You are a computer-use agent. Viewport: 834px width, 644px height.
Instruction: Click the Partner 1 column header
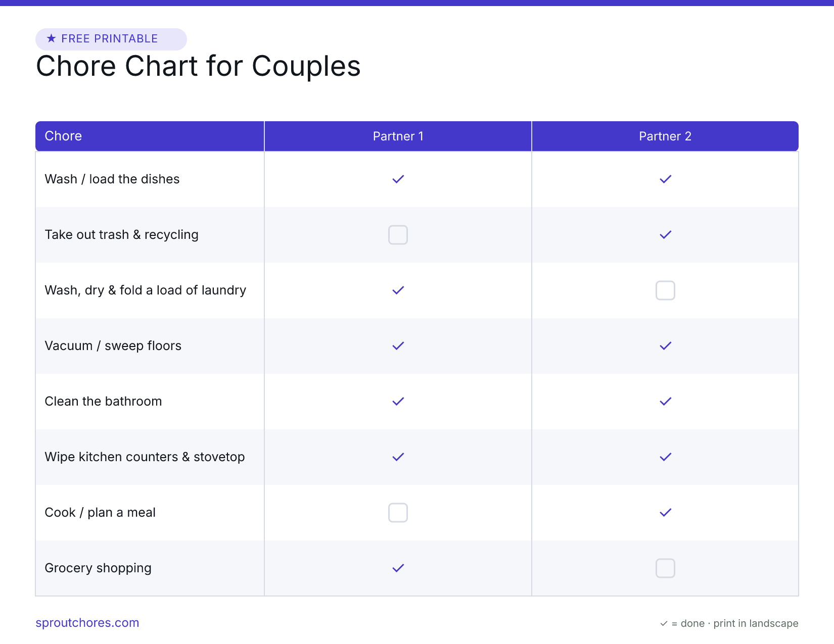(398, 136)
